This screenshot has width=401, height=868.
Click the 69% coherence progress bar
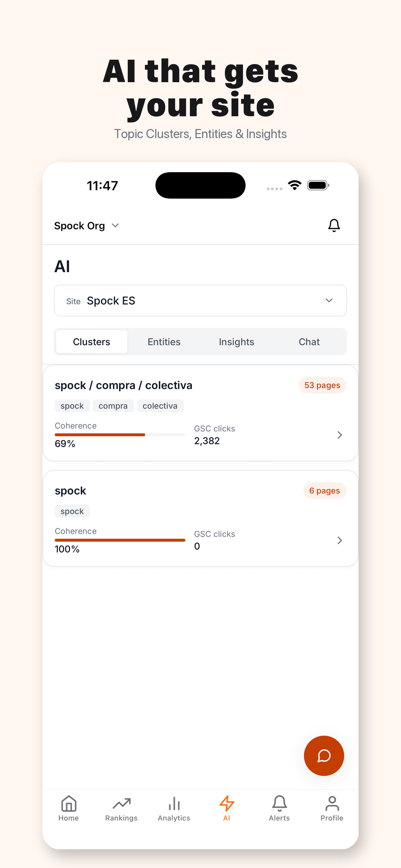[x=120, y=435]
